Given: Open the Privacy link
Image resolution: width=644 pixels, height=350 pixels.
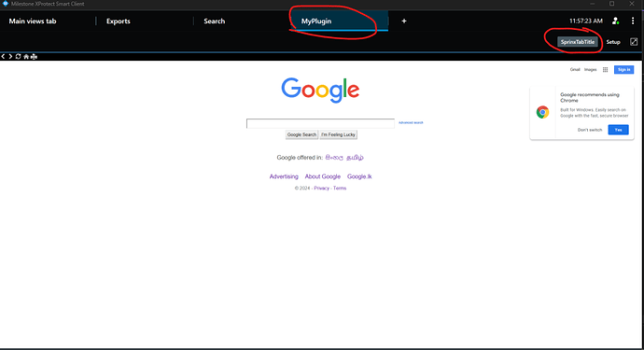Looking at the screenshot, I should click(322, 189).
